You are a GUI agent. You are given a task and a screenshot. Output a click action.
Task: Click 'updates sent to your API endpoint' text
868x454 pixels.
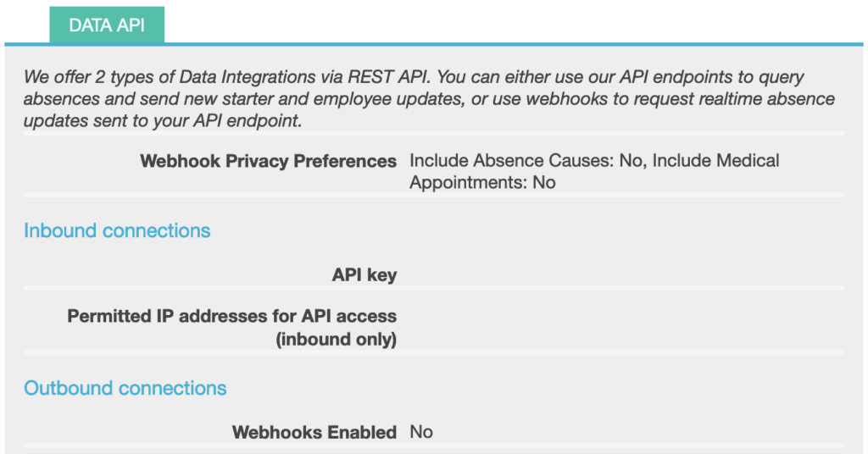[163, 121]
